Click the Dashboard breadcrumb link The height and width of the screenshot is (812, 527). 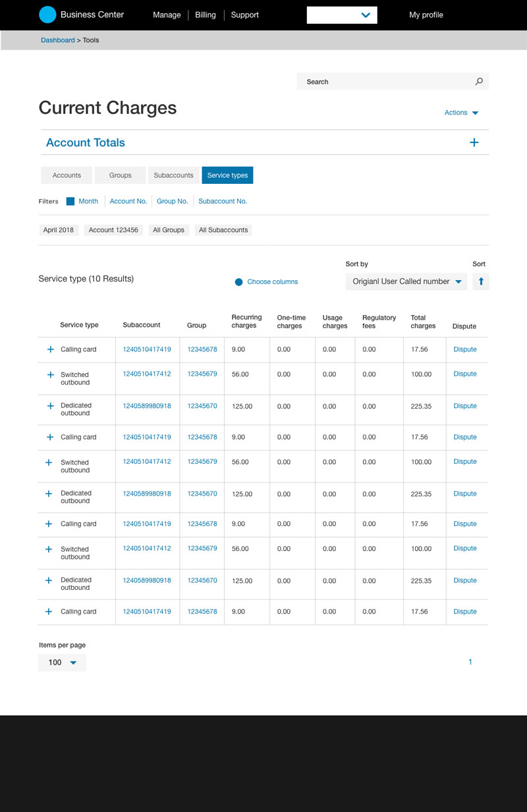point(58,40)
